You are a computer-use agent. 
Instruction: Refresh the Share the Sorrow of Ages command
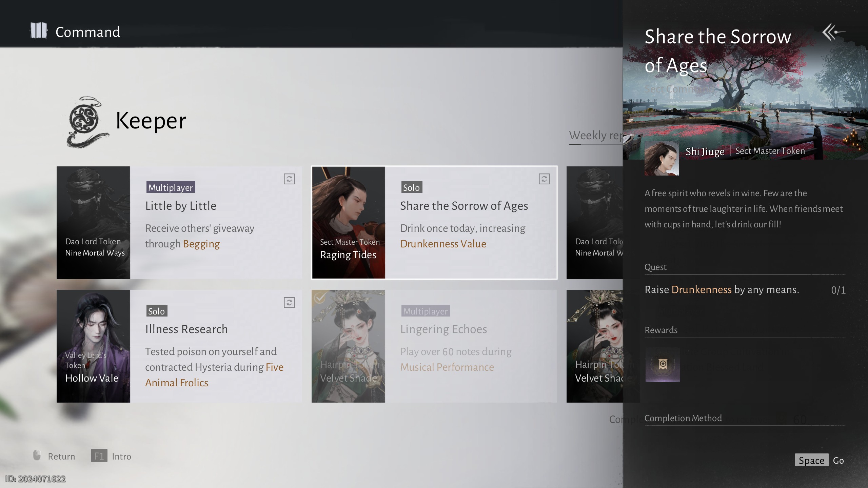pyautogui.click(x=544, y=179)
